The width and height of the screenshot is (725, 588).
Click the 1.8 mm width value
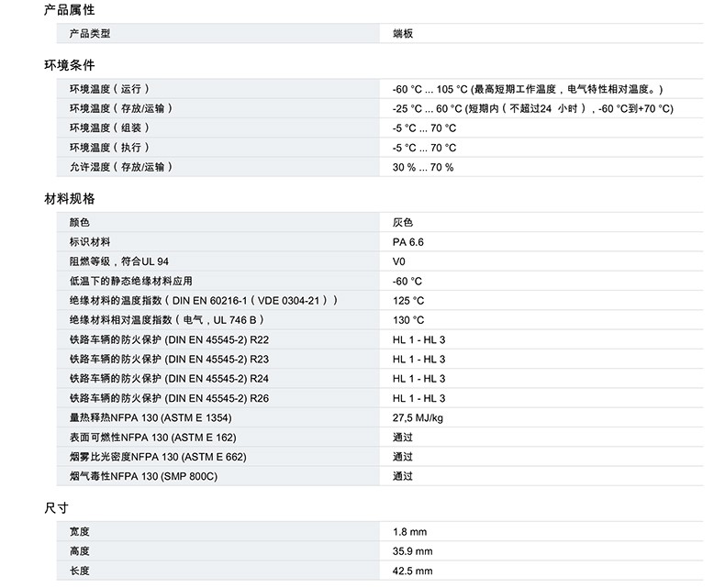pos(409,532)
